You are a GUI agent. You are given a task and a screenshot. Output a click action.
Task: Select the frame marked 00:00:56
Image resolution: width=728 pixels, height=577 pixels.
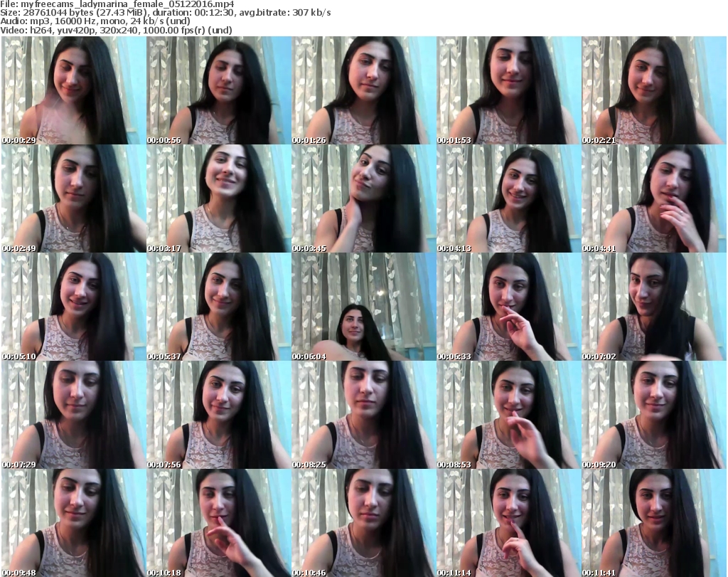[218, 91]
